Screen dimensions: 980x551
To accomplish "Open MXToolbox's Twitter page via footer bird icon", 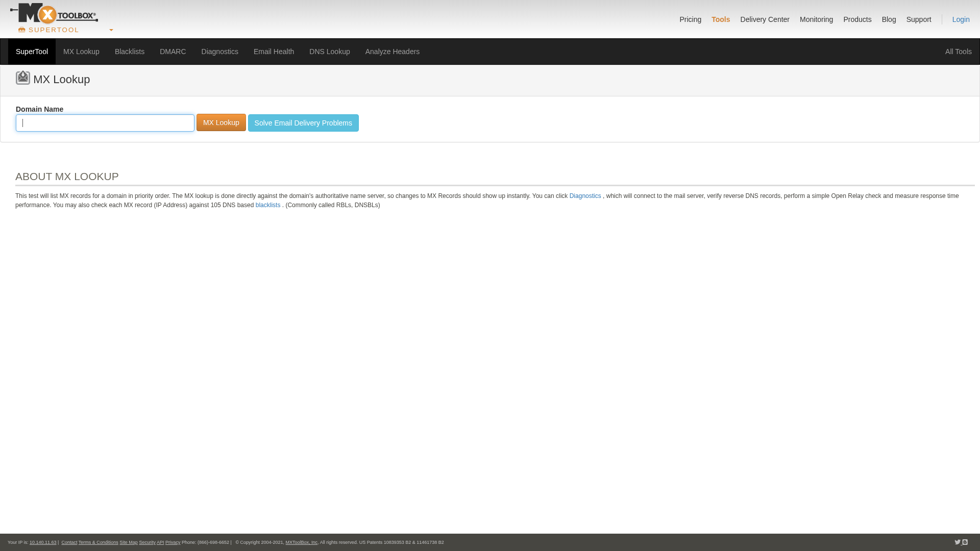I will coord(958,542).
